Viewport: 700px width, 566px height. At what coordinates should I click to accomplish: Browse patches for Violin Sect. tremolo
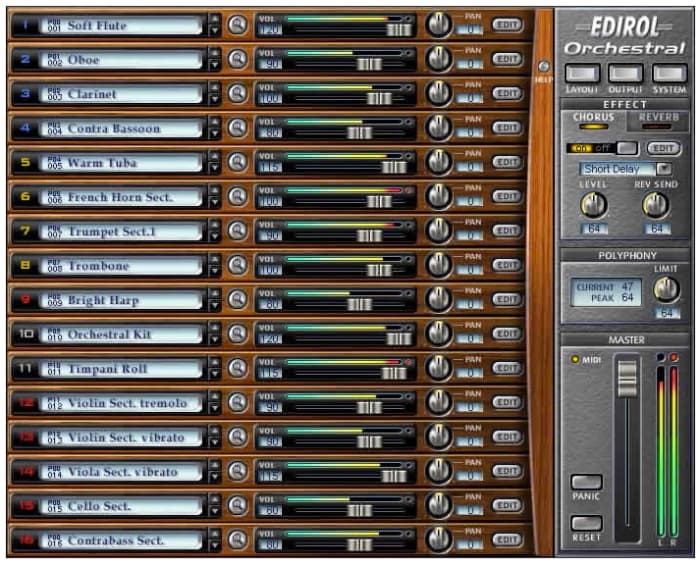pos(238,403)
